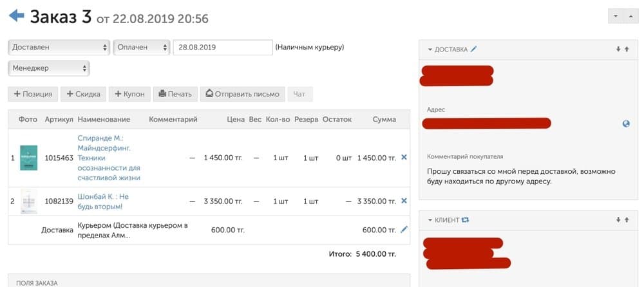Delete the Шонбай К. order item
The height and width of the screenshot is (287, 644).
pos(404,201)
